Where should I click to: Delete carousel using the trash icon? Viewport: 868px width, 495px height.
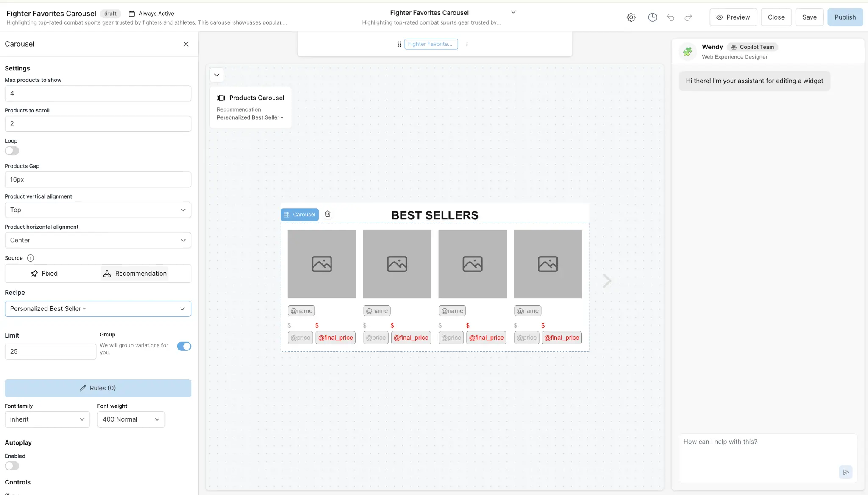[328, 214]
